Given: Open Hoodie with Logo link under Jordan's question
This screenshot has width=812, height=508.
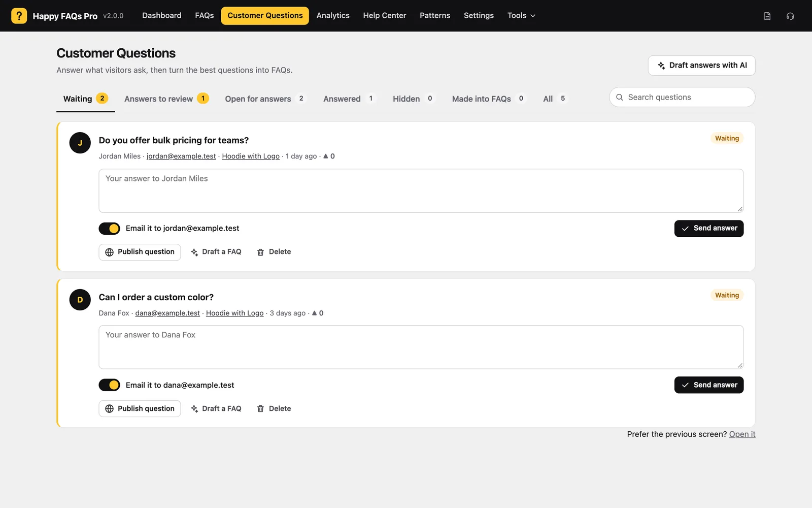Looking at the screenshot, I should (x=251, y=156).
